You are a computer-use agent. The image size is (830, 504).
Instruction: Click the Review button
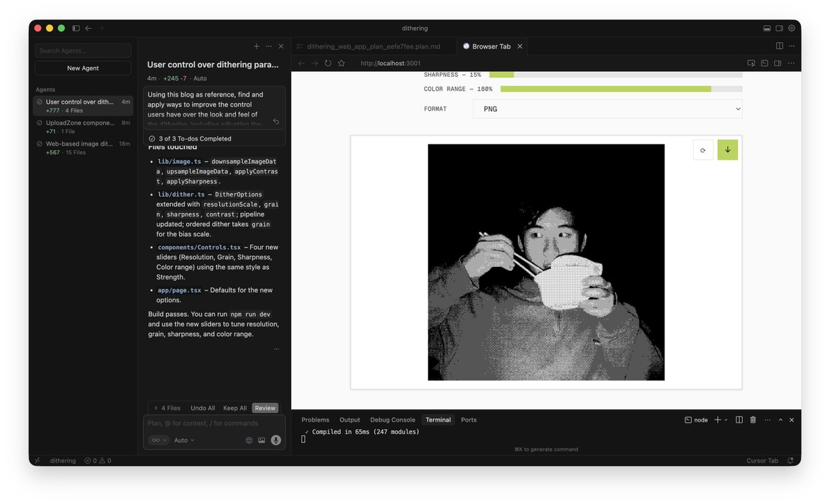click(265, 408)
